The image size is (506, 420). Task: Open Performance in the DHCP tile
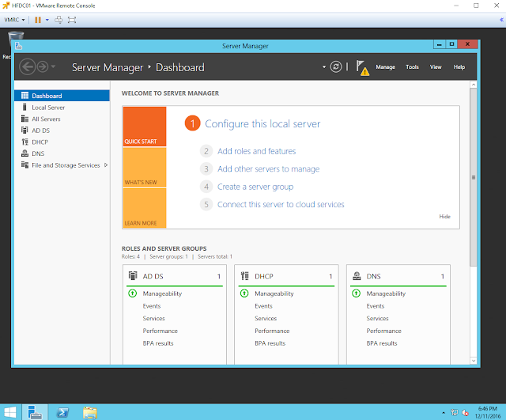coord(272,331)
